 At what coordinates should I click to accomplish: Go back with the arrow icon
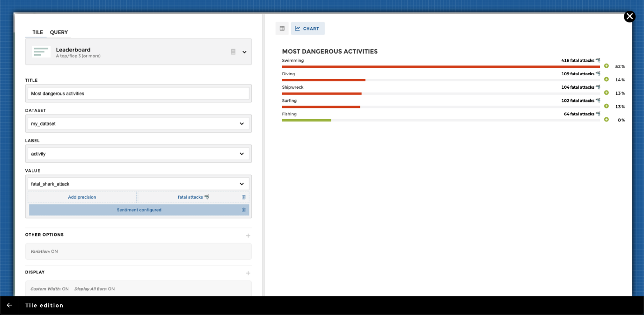coord(9,305)
